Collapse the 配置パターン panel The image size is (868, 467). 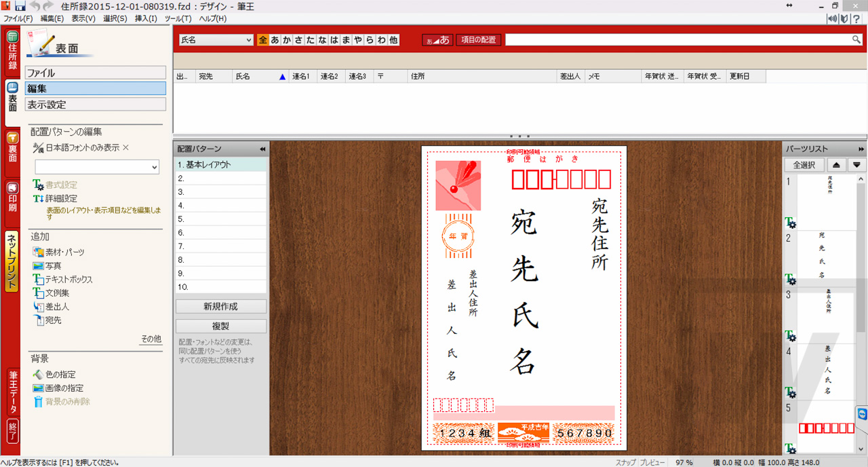coord(262,149)
